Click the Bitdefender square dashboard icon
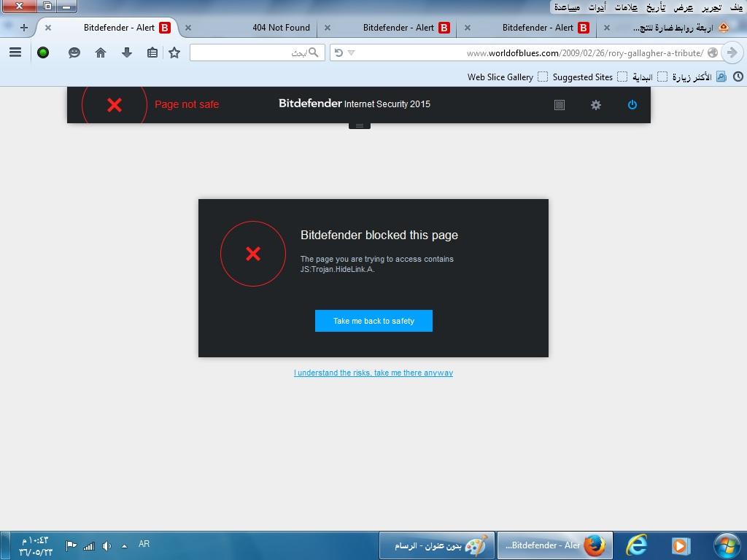The image size is (747, 560). [560, 105]
